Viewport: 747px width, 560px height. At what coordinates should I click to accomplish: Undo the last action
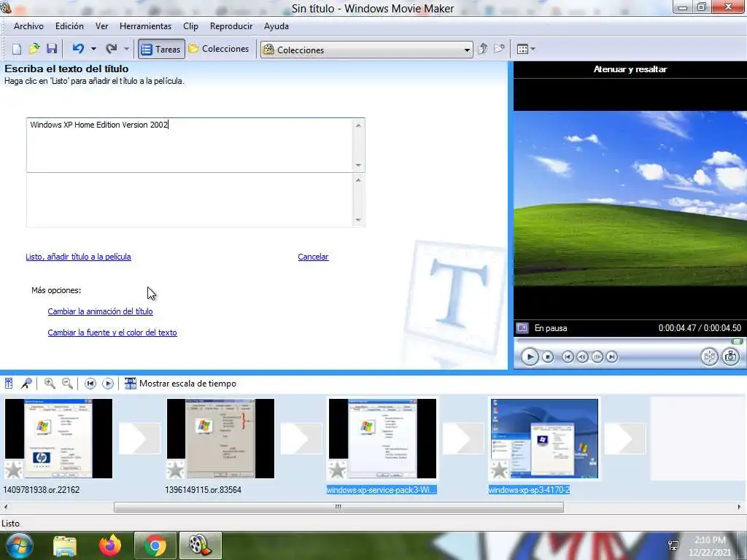[x=78, y=49]
